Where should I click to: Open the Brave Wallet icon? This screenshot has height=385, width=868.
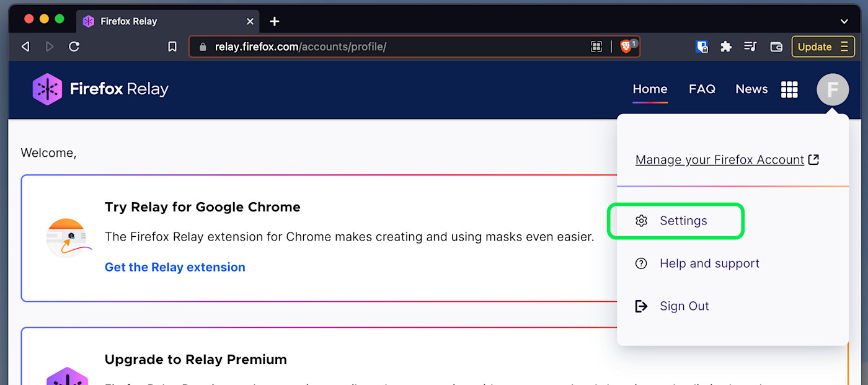pos(776,46)
